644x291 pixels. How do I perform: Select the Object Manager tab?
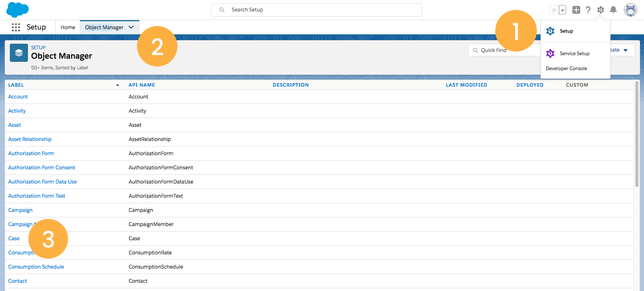click(x=104, y=27)
